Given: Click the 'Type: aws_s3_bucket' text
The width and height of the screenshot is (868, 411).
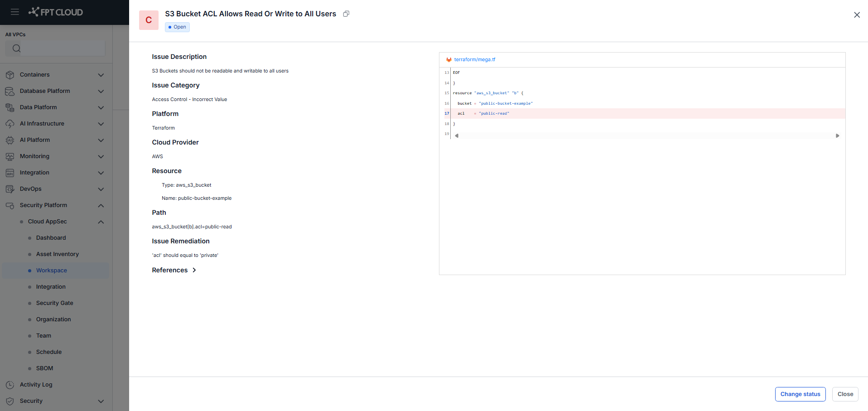Looking at the screenshot, I should [187, 185].
